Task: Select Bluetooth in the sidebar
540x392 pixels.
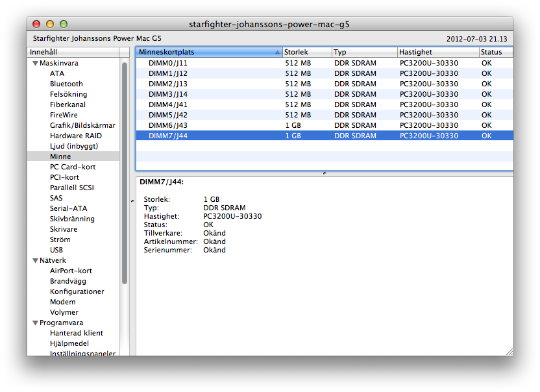Action: pos(66,84)
